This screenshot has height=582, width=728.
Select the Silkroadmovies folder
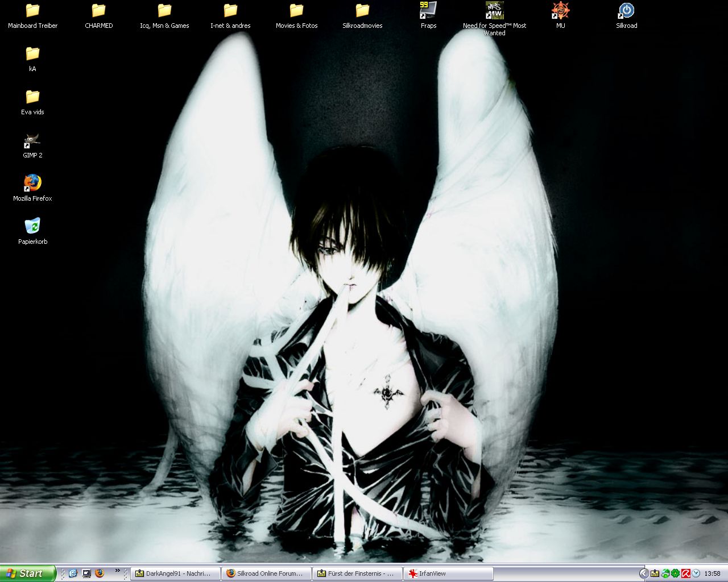tap(362, 11)
